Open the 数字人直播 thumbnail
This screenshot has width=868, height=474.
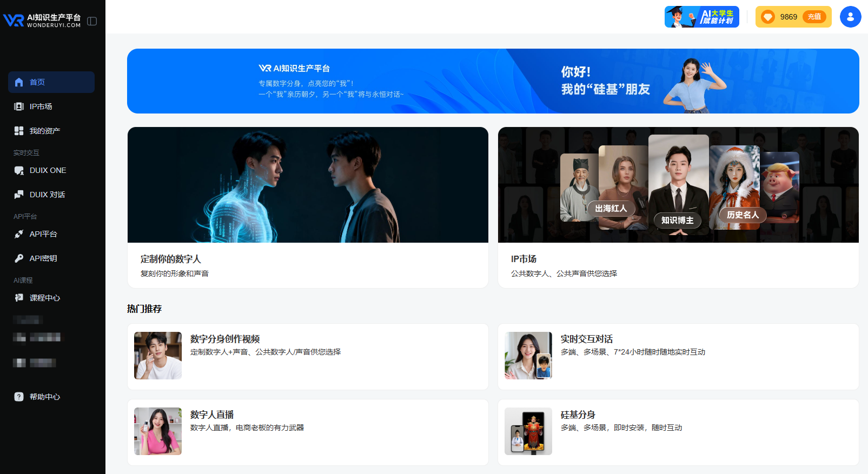158,431
